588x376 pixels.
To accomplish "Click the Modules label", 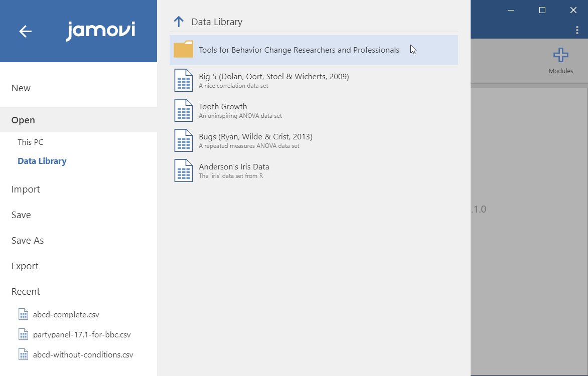I will [x=560, y=71].
